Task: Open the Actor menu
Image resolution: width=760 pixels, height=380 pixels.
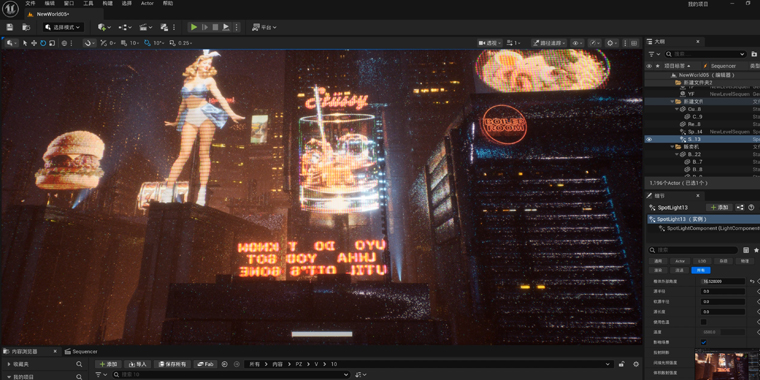Action: 147,3
